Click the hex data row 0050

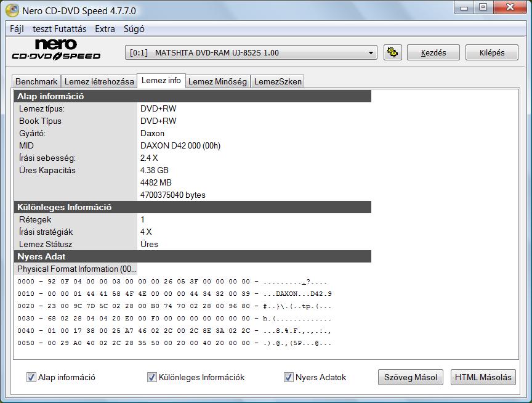pos(174,343)
